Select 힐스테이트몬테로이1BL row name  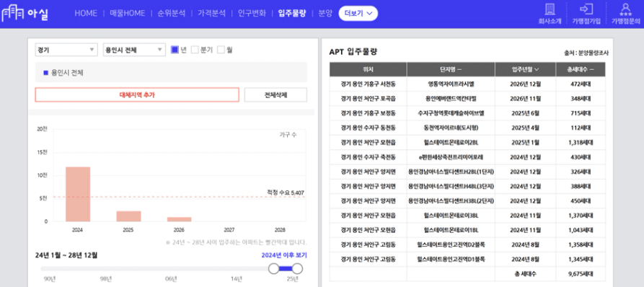(451, 230)
